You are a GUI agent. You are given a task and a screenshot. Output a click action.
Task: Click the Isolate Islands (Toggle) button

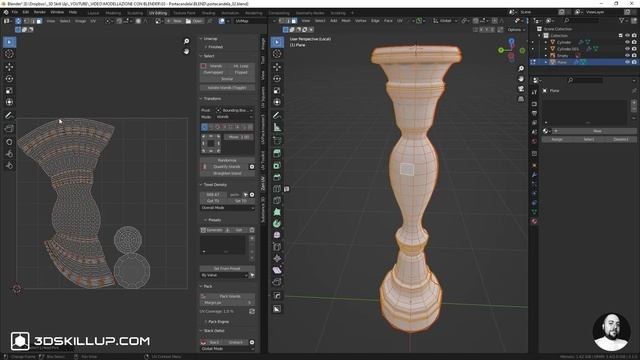pos(227,88)
